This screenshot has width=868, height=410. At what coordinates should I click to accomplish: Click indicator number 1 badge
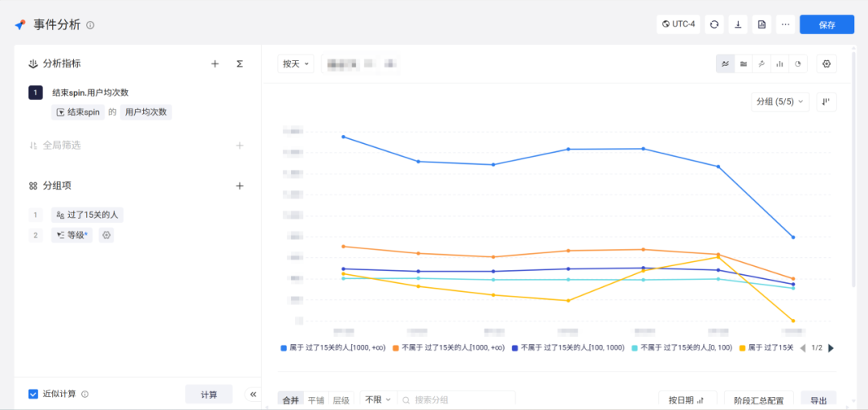(35, 92)
